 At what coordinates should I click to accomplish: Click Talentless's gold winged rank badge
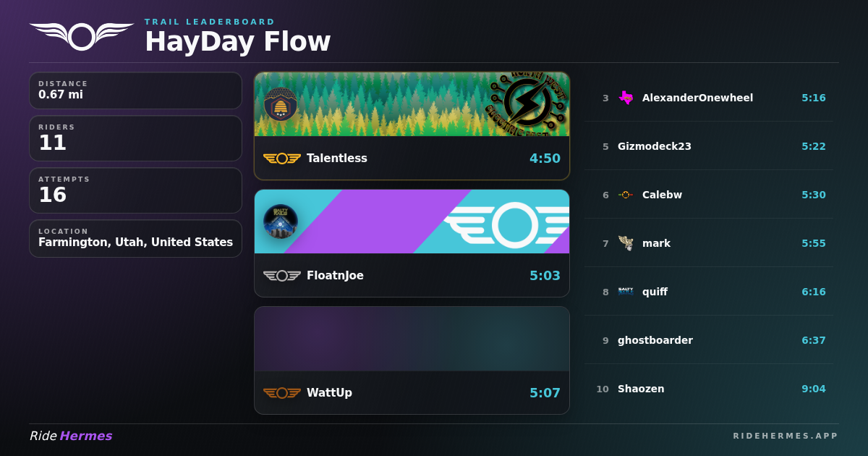point(282,159)
